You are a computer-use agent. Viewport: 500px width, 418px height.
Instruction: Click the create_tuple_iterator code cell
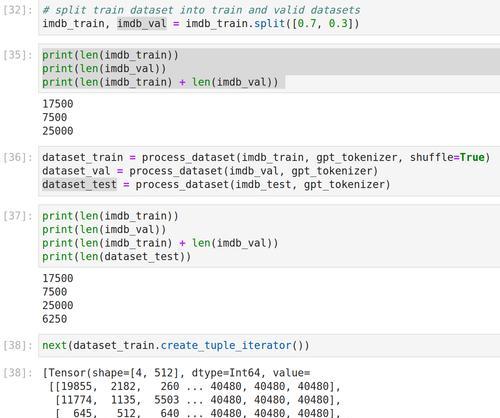269,345
